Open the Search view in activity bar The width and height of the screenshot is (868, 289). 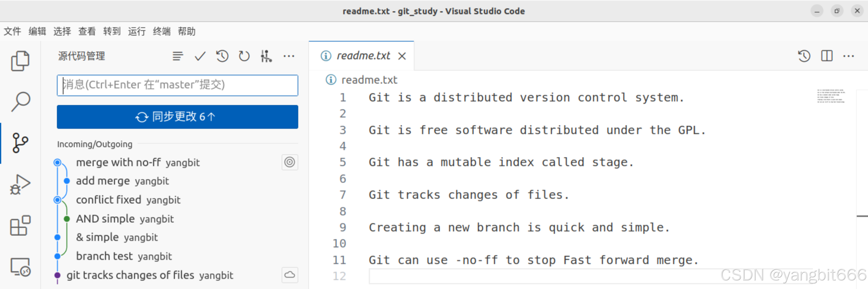20,101
